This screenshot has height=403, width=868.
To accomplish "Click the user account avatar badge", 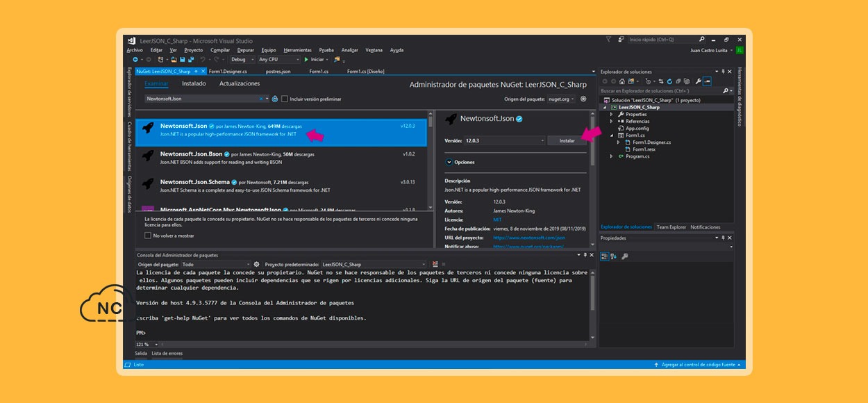I will [x=740, y=50].
